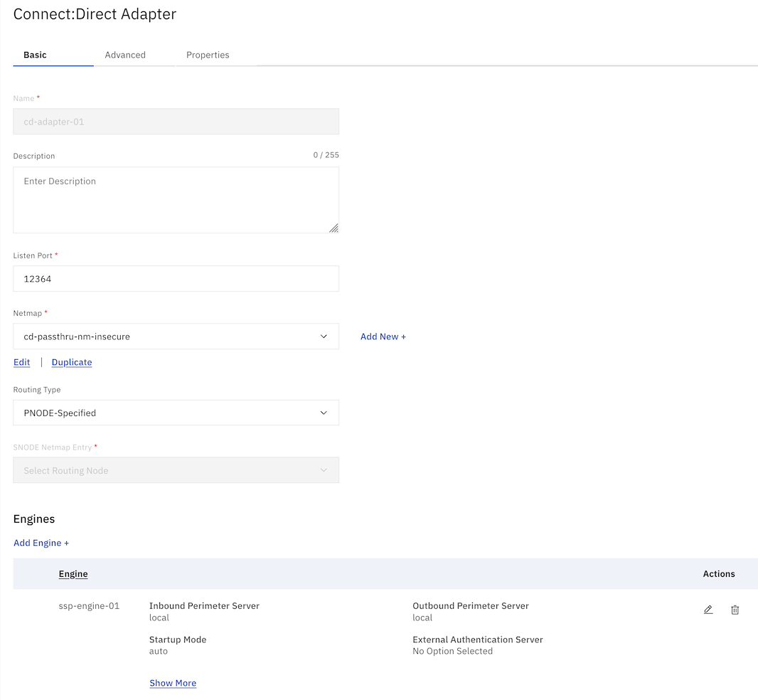
Task: Click the External Authentication Server label
Action: click(x=478, y=640)
